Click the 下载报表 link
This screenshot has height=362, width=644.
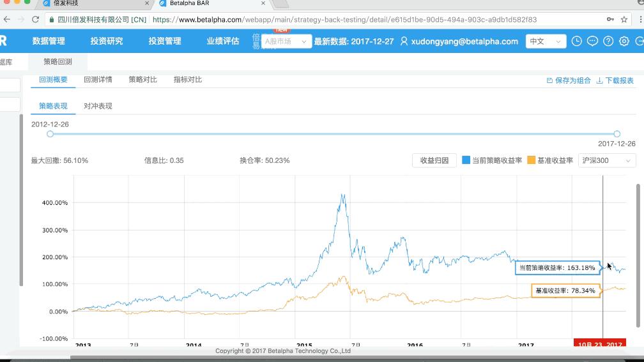point(615,80)
